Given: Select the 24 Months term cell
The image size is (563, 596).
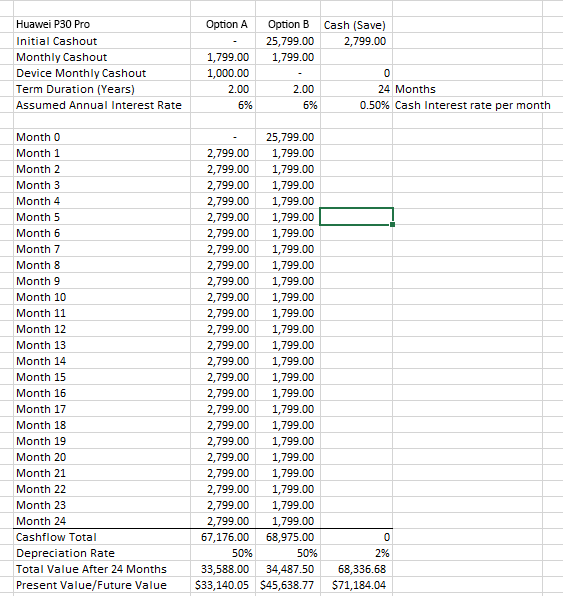Looking at the screenshot, I should pyautogui.click(x=356, y=89).
